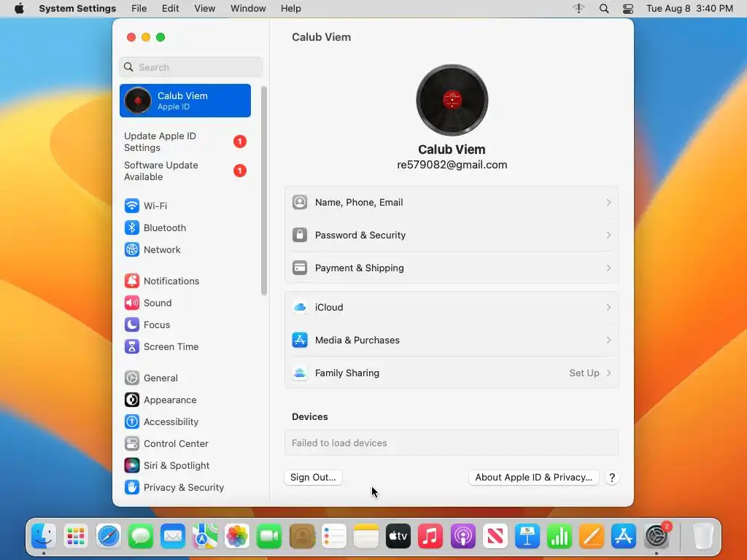The image size is (747, 560).
Task: Open Messages from the Dock
Action: (141, 536)
